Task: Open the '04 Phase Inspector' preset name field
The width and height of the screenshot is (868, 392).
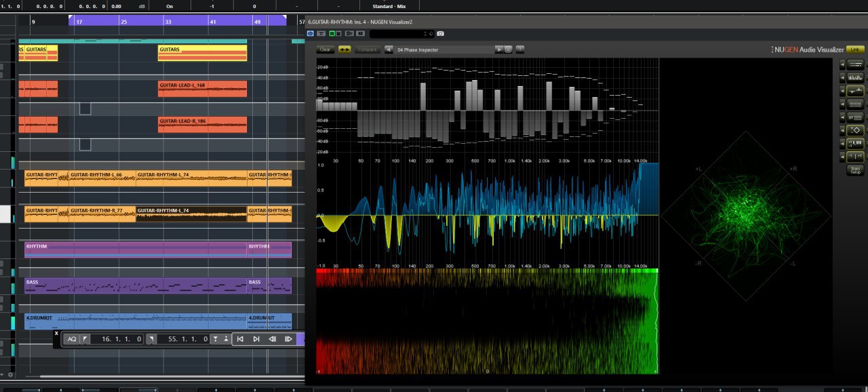Action: click(444, 50)
